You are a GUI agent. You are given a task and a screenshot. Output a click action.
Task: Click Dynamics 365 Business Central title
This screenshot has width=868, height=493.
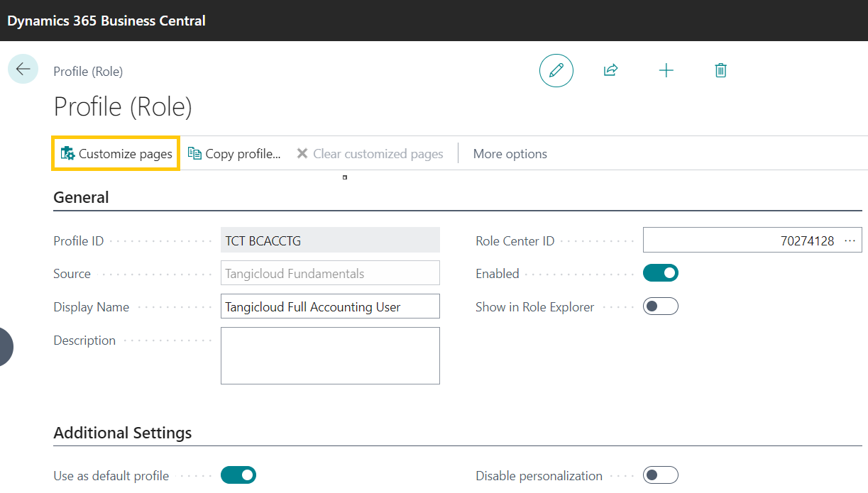pyautogui.click(x=106, y=21)
